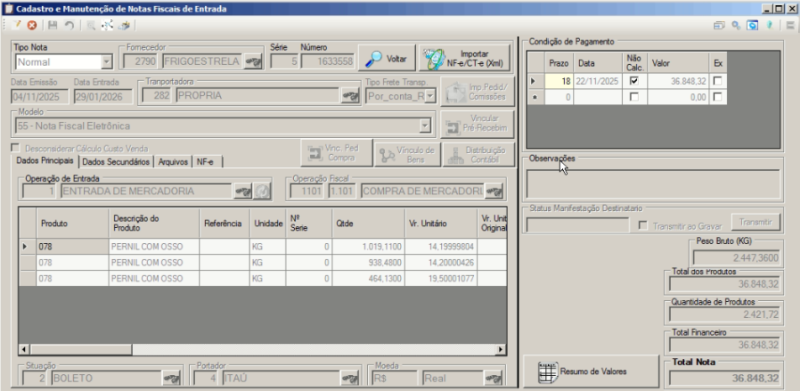
Task: Click payment value 36.848,32 in grid
Action: tap(678, 81)
